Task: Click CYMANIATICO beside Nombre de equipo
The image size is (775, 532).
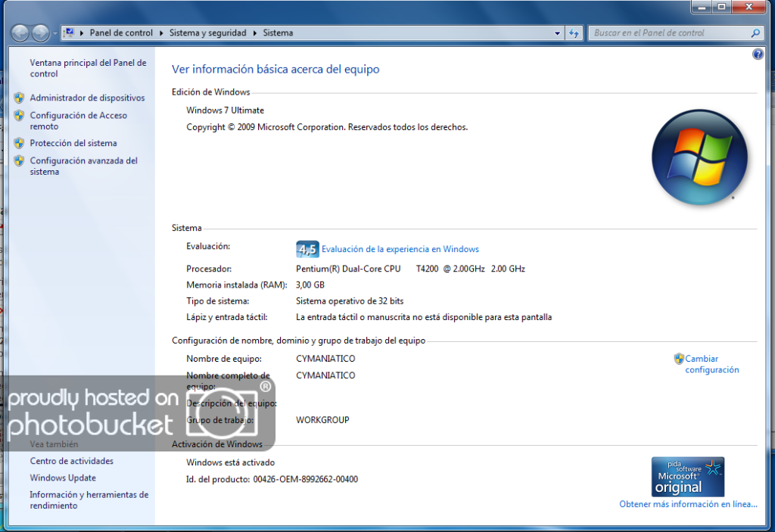Action: (x=325, y=359)
